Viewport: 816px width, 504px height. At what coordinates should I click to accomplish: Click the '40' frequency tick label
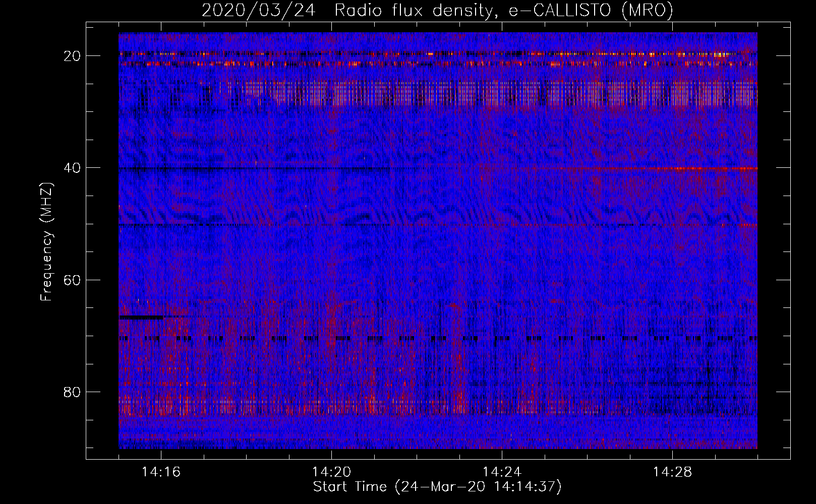73,168
